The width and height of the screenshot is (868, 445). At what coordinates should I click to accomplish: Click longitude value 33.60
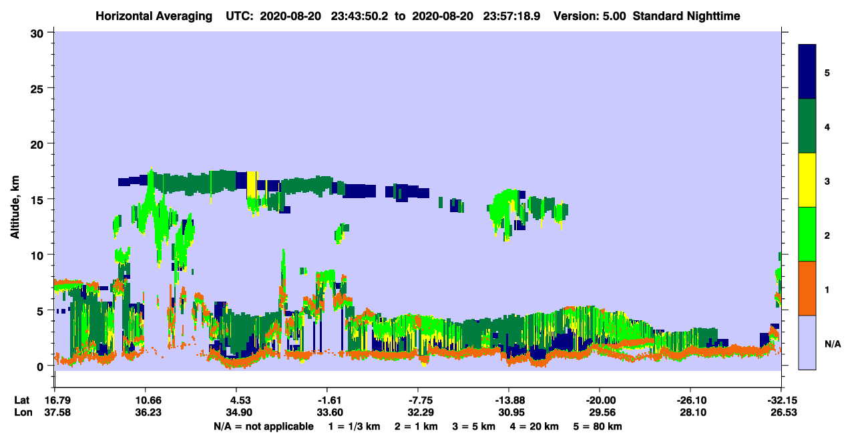[329, 413]
